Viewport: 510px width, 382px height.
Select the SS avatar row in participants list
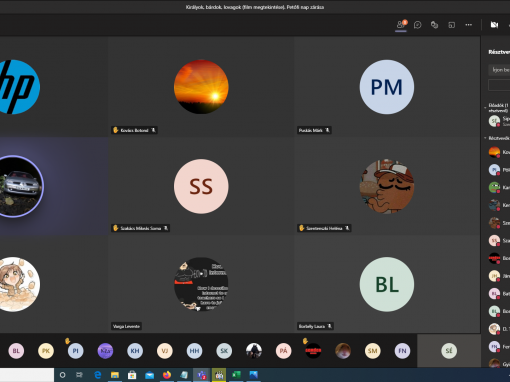coord(499,240)
